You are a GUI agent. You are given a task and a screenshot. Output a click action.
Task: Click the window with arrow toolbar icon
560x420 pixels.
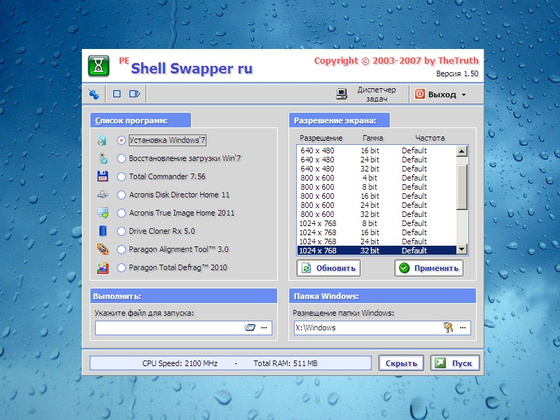[134, 94]
